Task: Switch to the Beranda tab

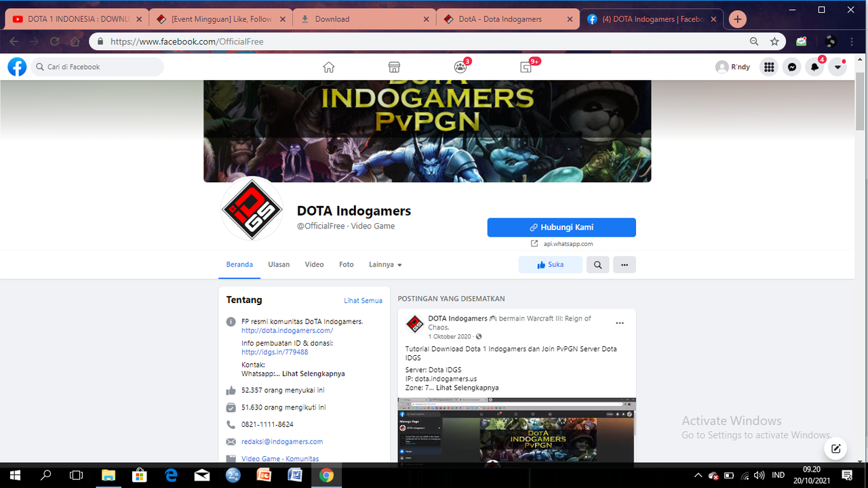Action: pos(239,264)
